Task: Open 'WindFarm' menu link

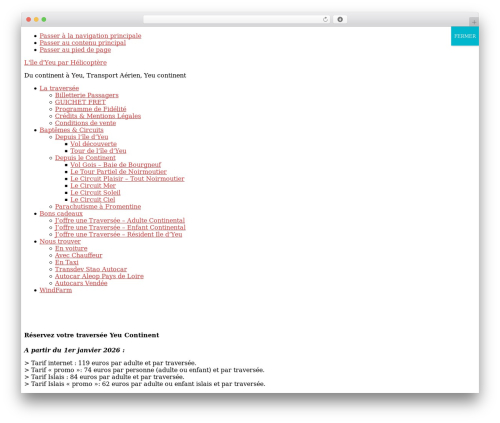Action: 56,290
